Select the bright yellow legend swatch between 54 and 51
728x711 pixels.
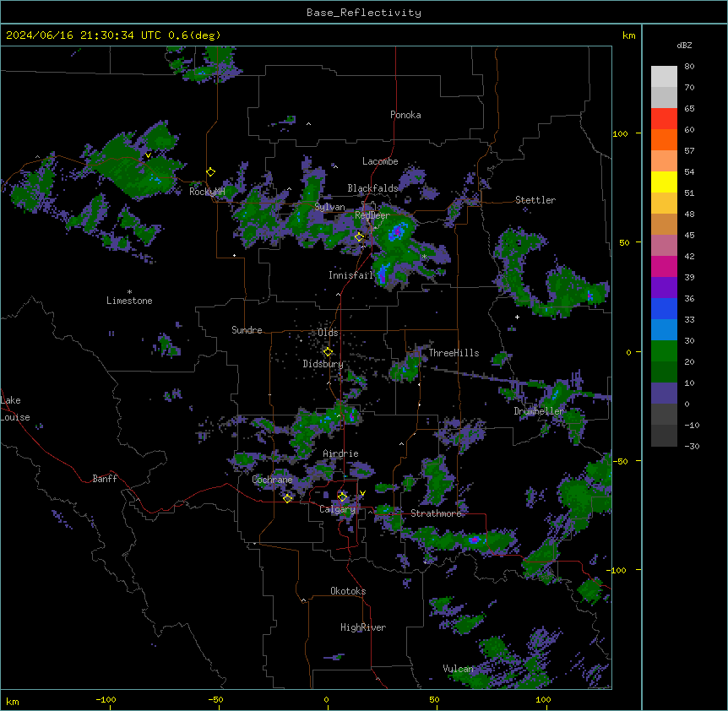(664, 182)
